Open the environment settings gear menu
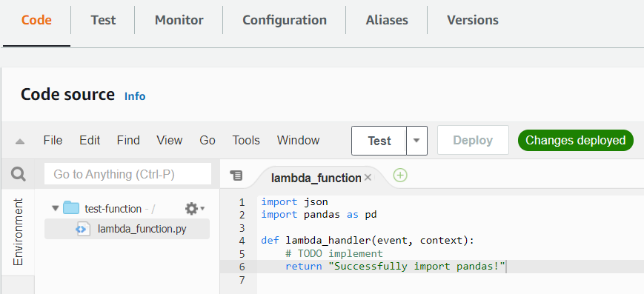This screenshot has height=294, width=644. click(x=194, y=209)
